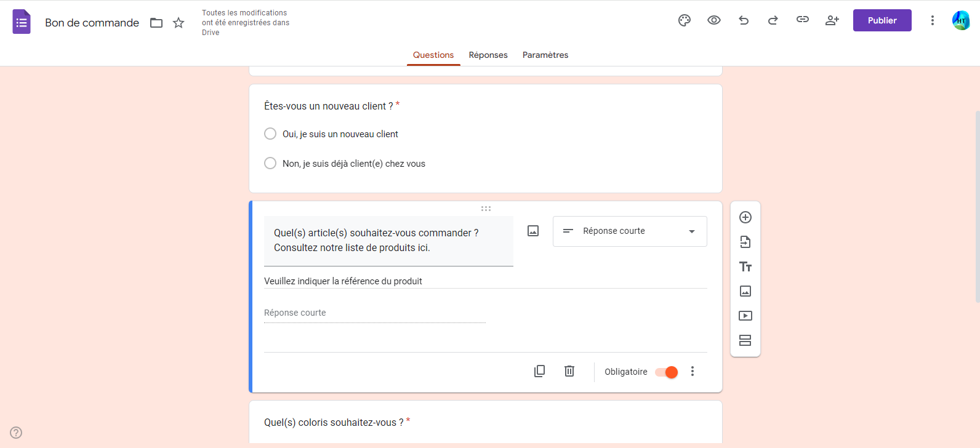Preview the form with the eye icon
This screenshot has width=980, height=448.
click(x=714, y=20)
